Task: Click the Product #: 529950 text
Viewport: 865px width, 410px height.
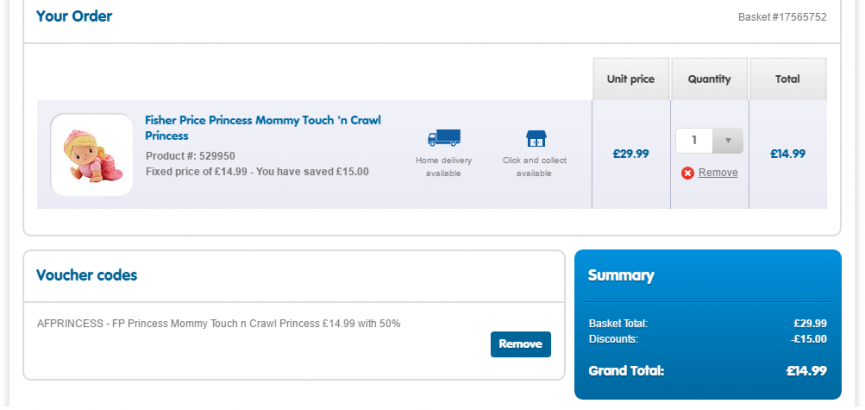Action: (190, 156)
